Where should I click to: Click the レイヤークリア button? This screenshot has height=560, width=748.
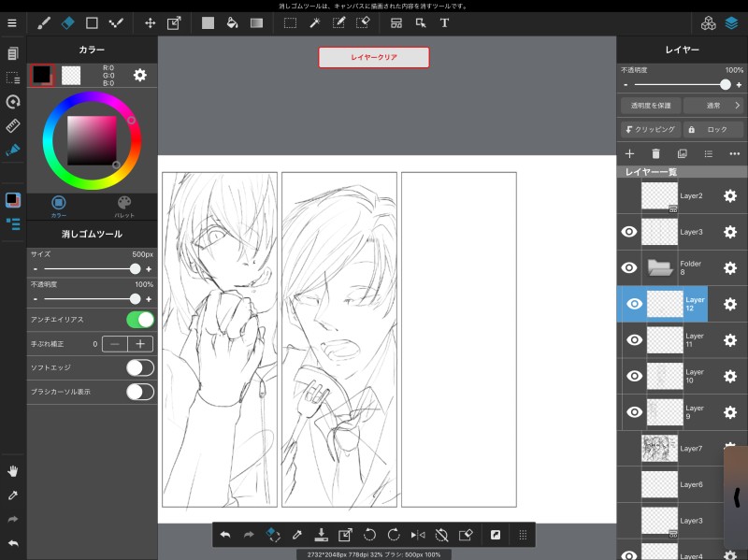374,57
